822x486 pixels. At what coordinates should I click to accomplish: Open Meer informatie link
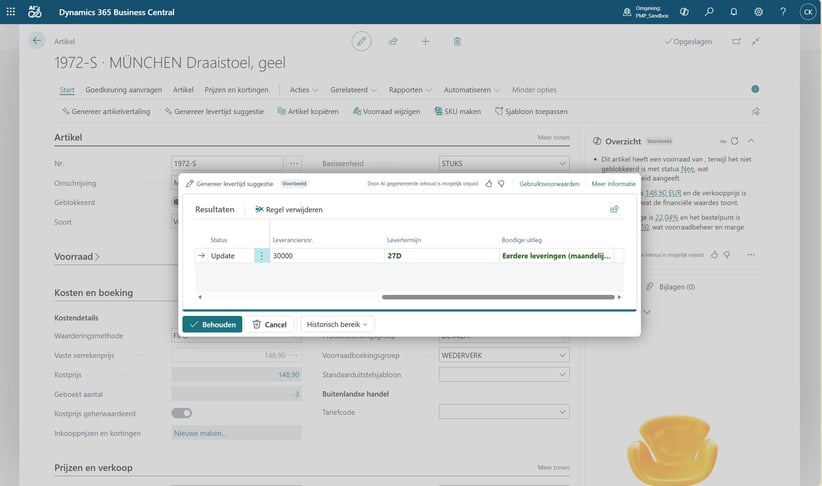[613, 183]
